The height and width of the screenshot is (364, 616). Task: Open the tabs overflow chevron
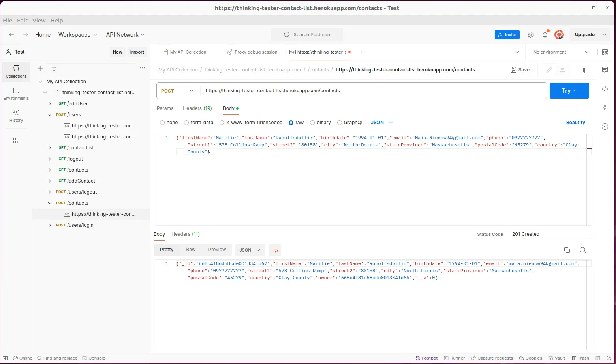click(517, 52)
